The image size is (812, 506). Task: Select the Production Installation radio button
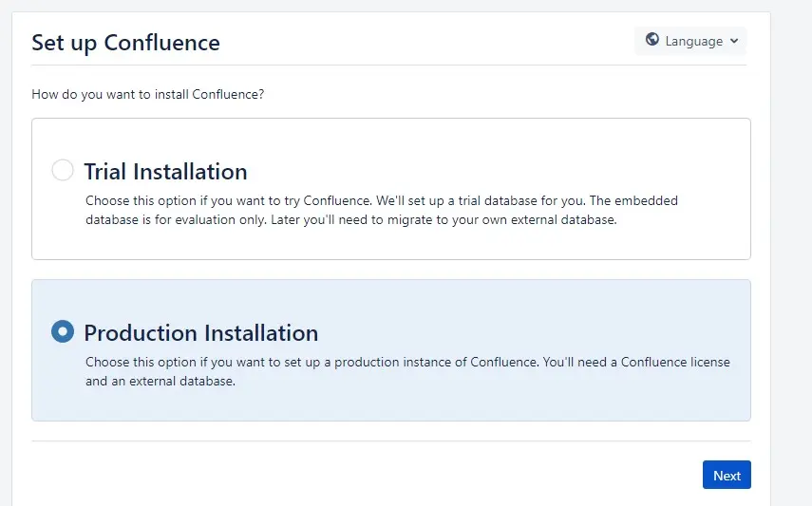point(62,332)
